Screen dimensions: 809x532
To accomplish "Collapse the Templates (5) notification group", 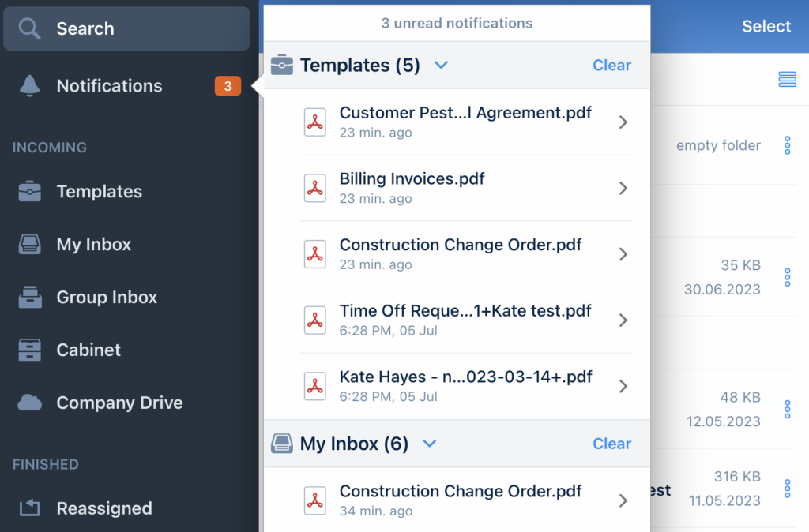I will tap(442, 65).
